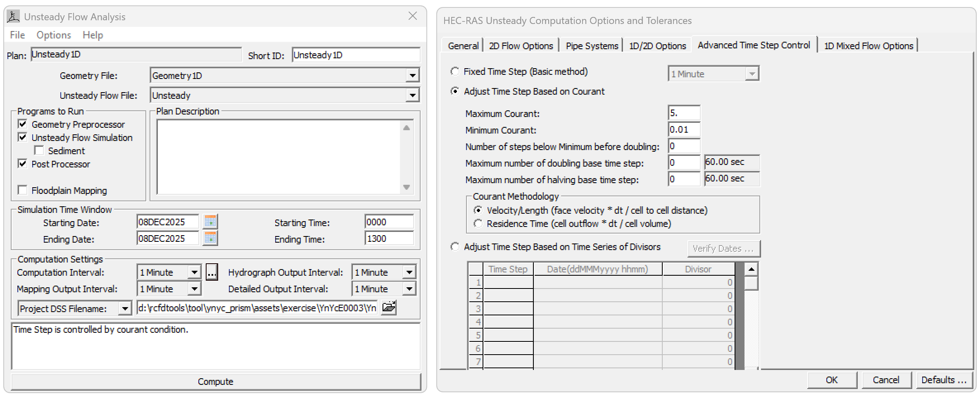Switch to the Pipe Systems tab

[592, 46]
